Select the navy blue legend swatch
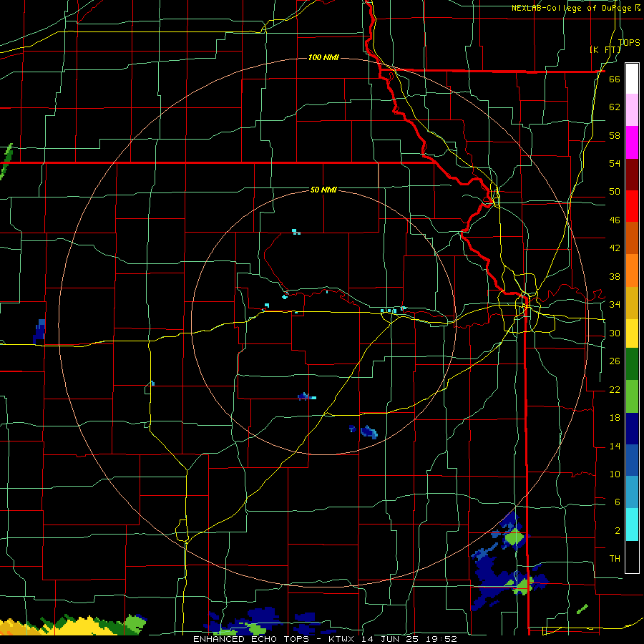This screenshot has width=644, height=644. (632, 429)
